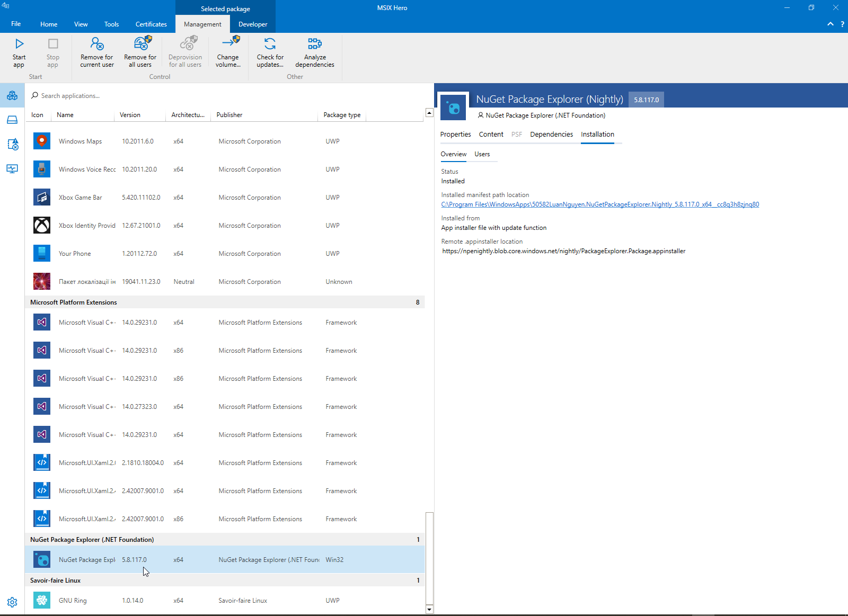Select the Xbox Game Bar name cell
Screen dimensions: 848x616
[x=80, y=198]
